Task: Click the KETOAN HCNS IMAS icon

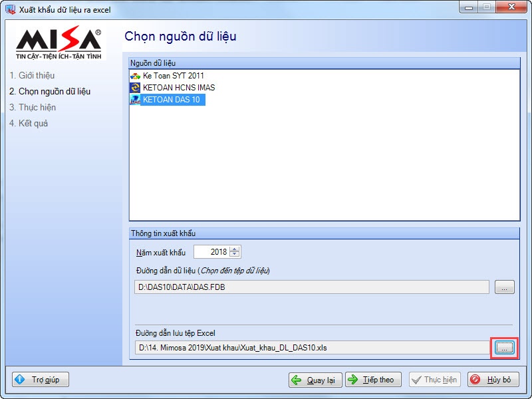Action: tap(135, 88)
